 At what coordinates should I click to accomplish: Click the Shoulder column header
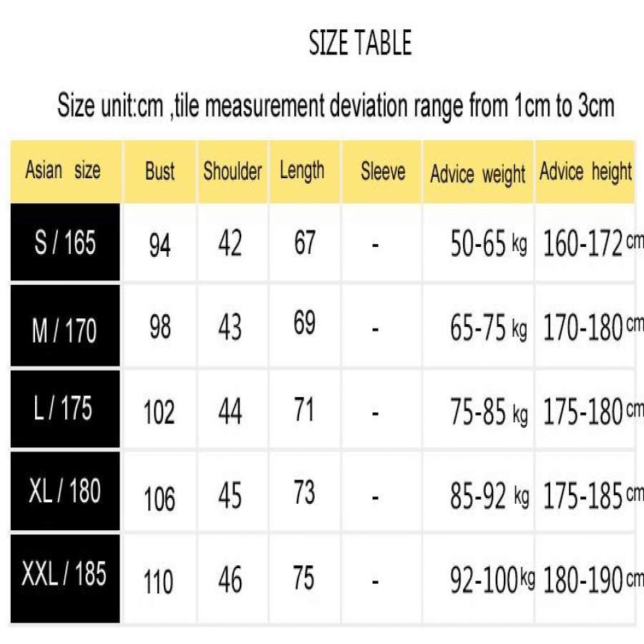pyautogui.click(x=233, y=172)
